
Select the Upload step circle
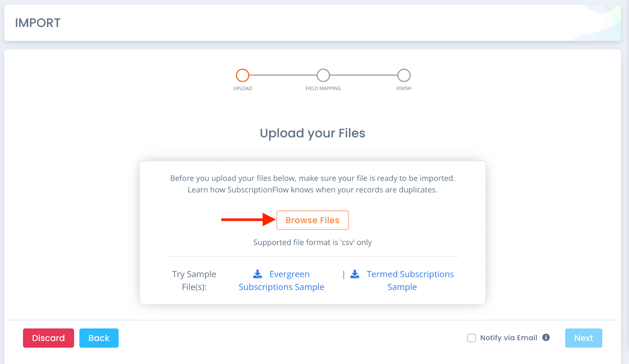243,75
